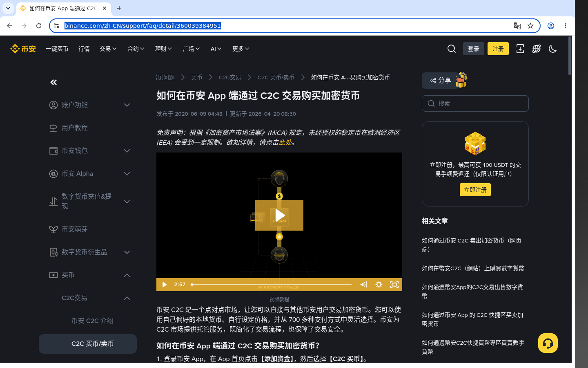
Task: Open video settings gear icon
Action: (x=379, y=285)
